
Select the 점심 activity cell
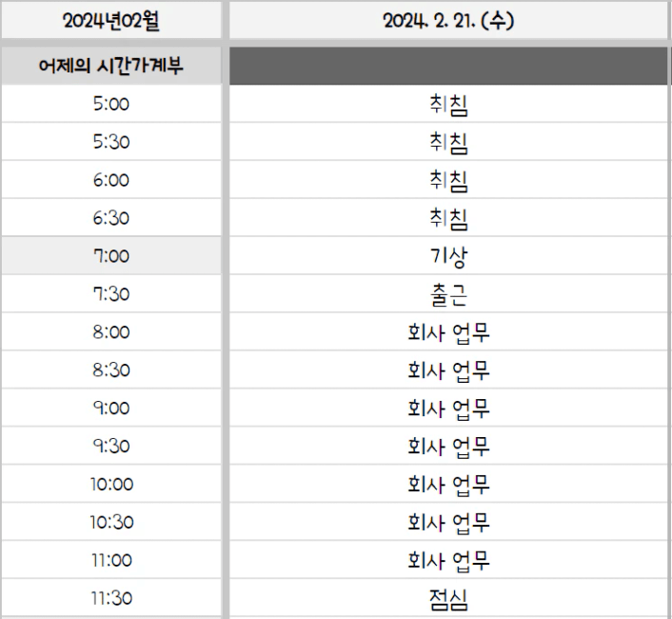pyautogui.click(x=449, y=599)
